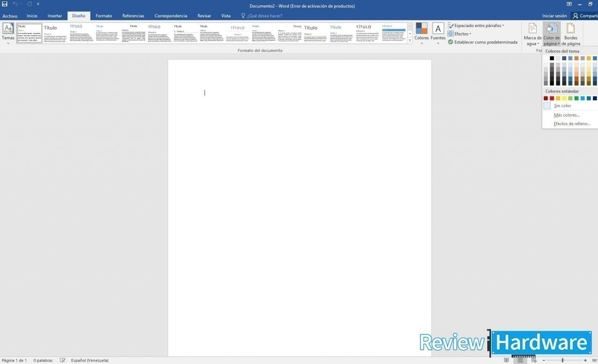Image resolution: width=598 pixels, height=364 pixels.
Task: Click the zoom slider handle
Action: [562, 360]
